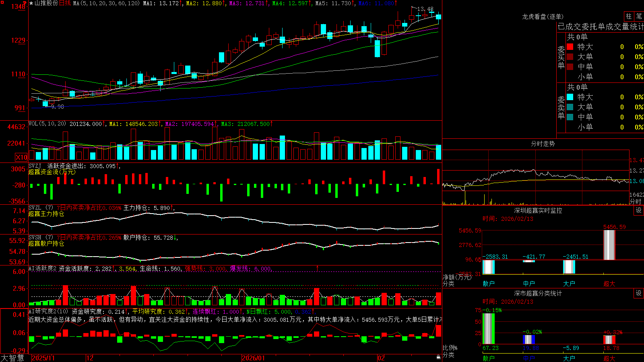
Task: Click the SVZL (7) indicator label
Action: click(41, 208)
